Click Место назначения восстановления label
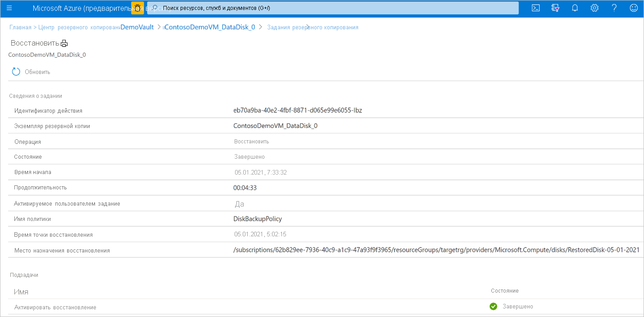This screenshot has width=644, height=317. [x=62, y=251]
